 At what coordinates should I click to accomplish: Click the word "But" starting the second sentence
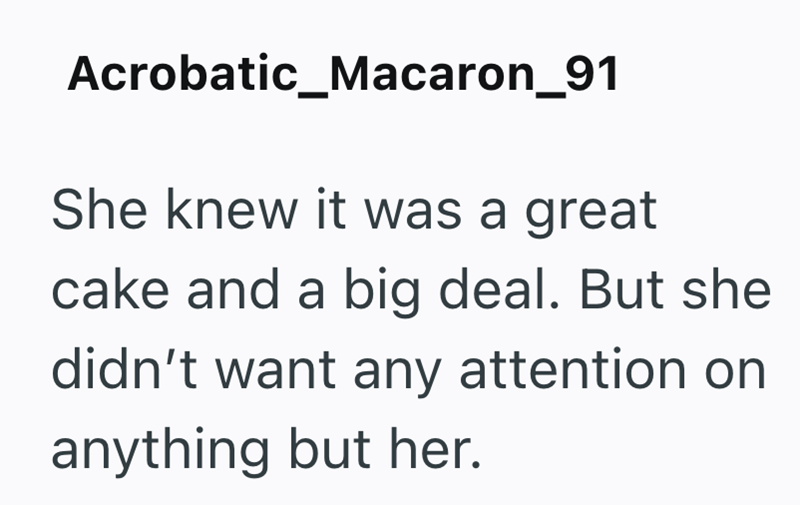621,289
